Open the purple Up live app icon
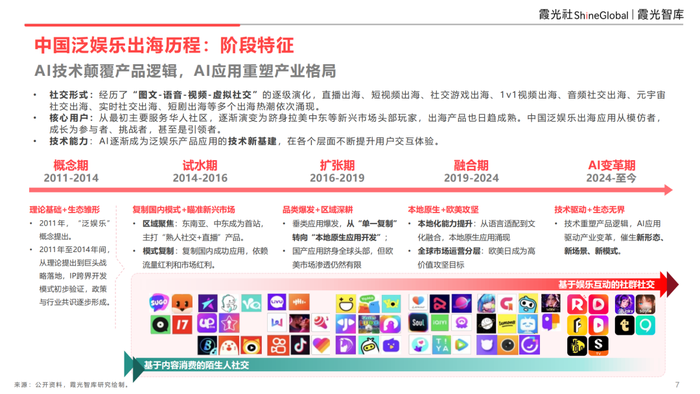Screen dimensions: 700x394 click(207, 323)
